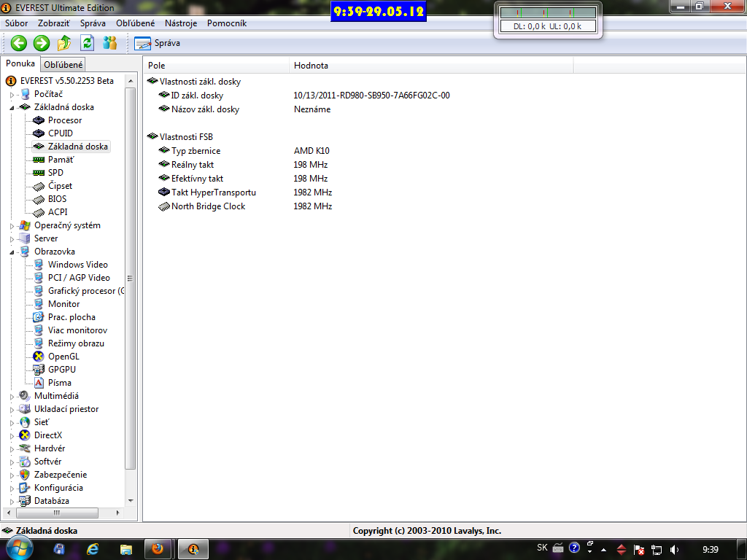
Task: Collapse the Základná doska parent node
Action: [x=12, y=108]
